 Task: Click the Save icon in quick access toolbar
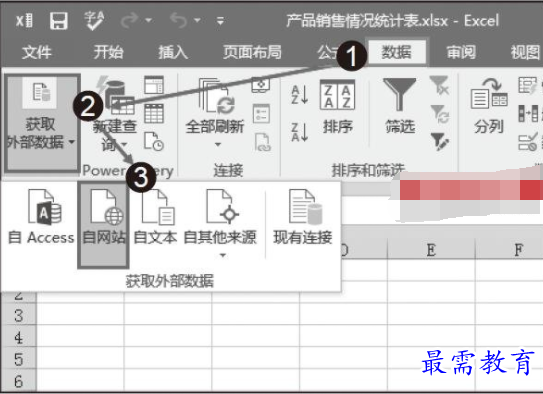click(59, 21)
